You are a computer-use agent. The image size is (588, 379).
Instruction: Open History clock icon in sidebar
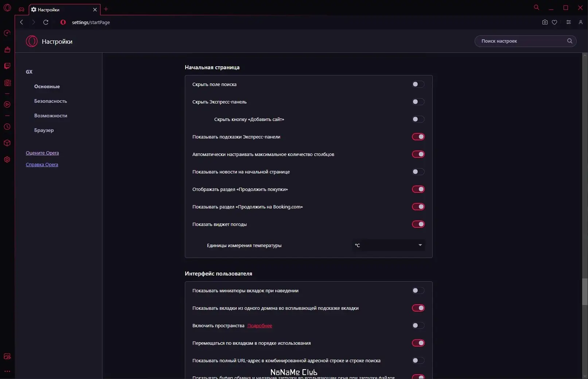[7, 127]
